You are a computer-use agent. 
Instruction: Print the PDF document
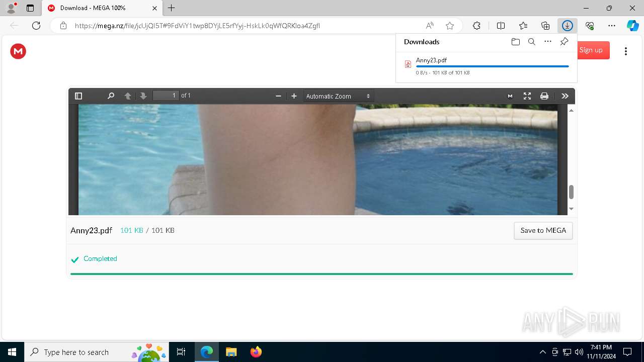544,96
